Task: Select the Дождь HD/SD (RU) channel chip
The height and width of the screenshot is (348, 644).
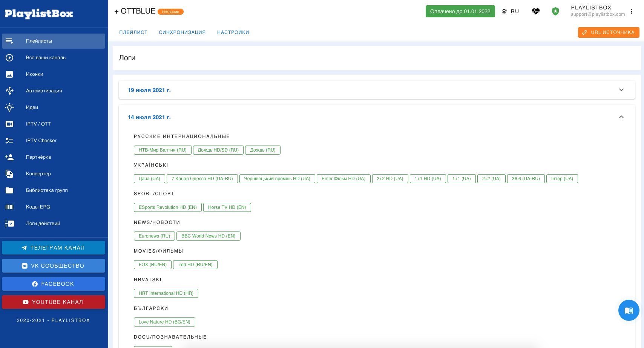Action: point(218,150)
